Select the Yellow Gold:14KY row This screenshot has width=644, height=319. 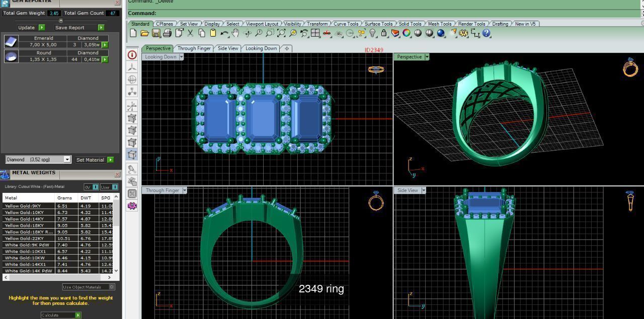coord(58,219)
